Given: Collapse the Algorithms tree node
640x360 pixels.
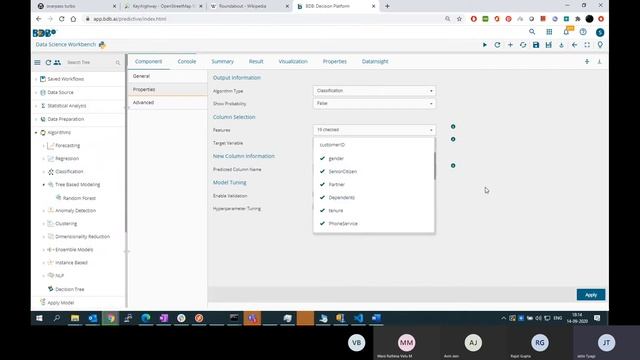Looking at the screenshot, I should tap(36, 133).
